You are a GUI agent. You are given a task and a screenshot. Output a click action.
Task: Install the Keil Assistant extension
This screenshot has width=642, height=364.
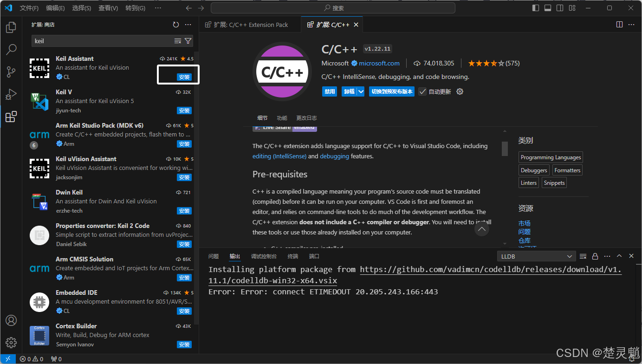[184, 77]
